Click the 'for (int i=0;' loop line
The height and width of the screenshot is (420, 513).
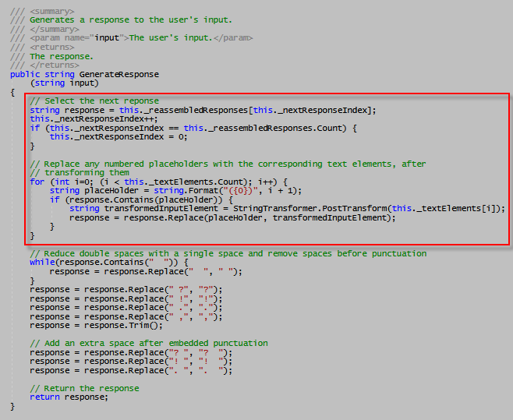(159, 182)
